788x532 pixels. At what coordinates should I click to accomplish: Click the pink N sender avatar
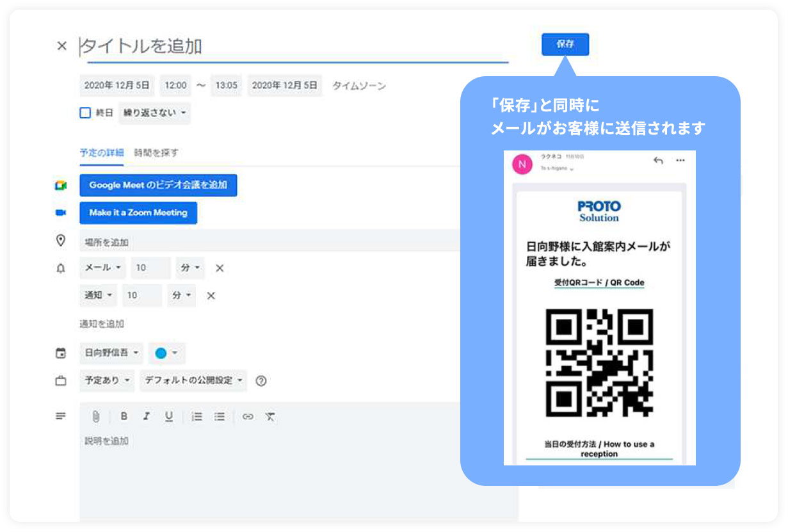click(x=522, y=164)
